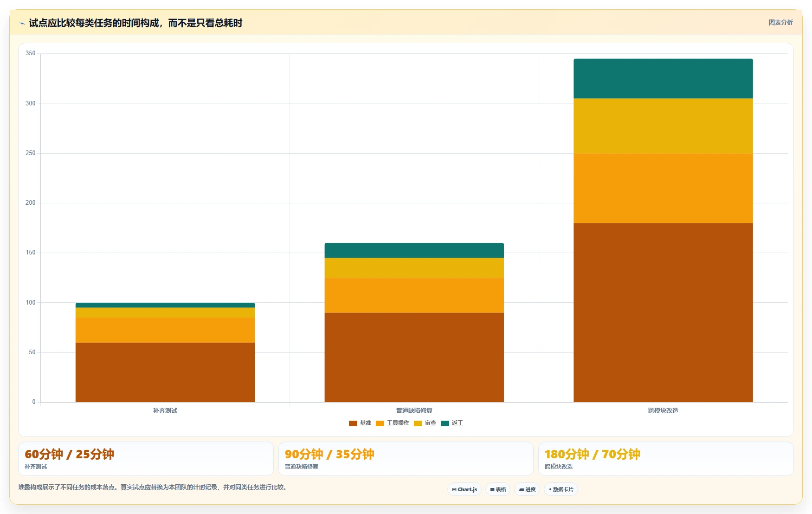This screenshot has height=514, width=812.
Task: Click the 返工 segment of the 普通缺陷修复 bar
Action: 414,250
